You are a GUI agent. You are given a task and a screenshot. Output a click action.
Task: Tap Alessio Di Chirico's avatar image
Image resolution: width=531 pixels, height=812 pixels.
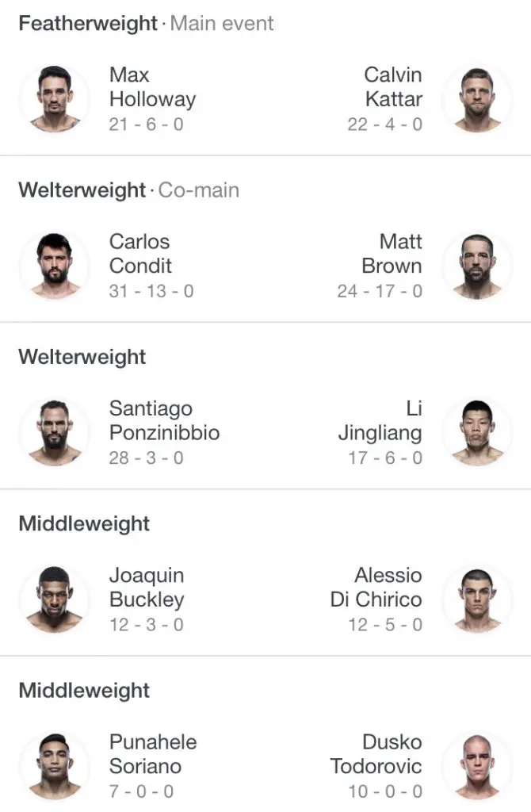tap(476, 599)
